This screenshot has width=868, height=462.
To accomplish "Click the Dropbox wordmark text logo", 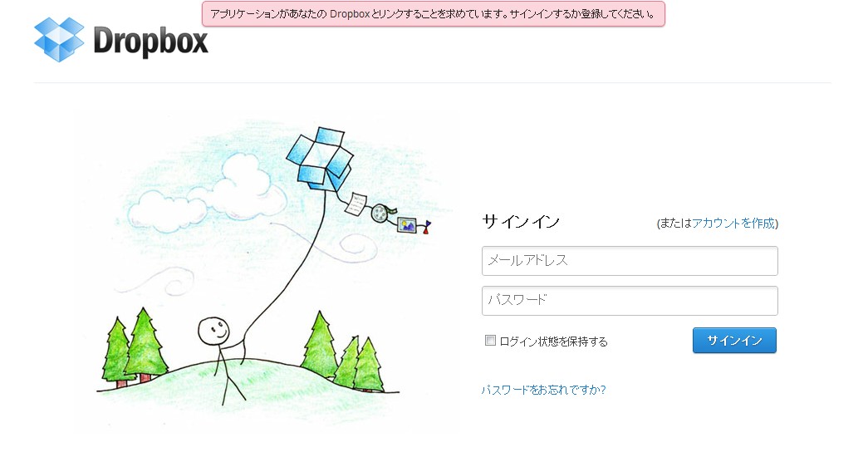I will (x=150, y=42).
